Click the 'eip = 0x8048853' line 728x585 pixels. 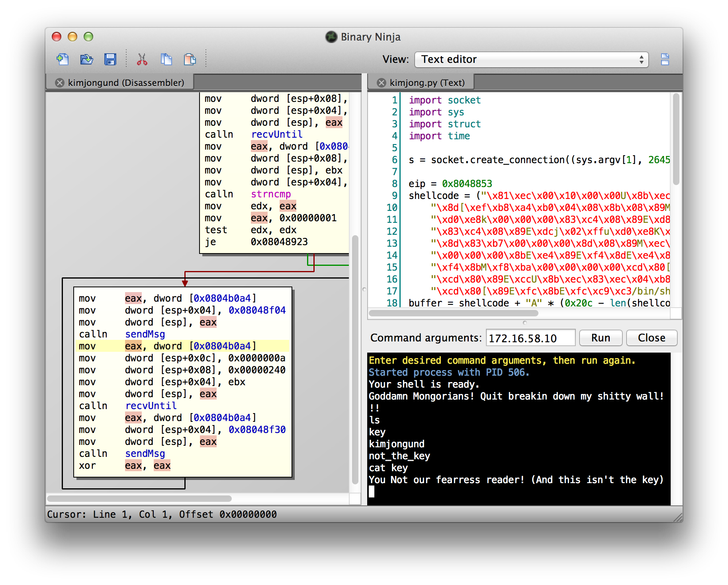coord(450,184)
